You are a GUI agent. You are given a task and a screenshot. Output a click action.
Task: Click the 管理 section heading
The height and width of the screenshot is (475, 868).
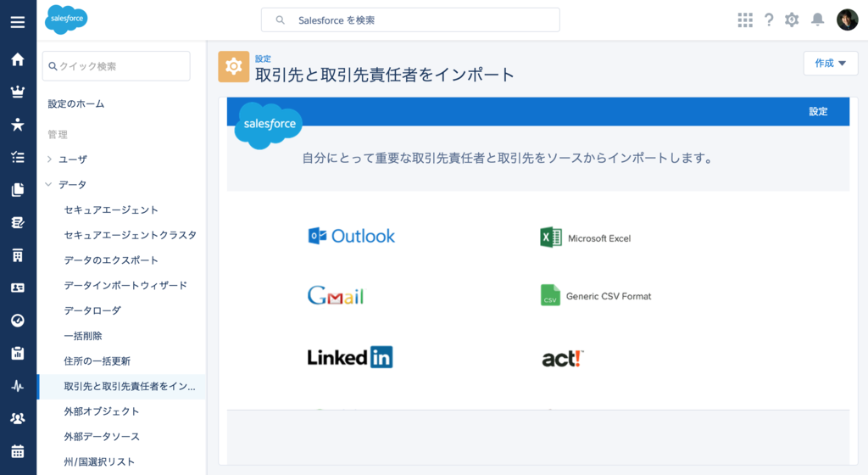(58, 135)
